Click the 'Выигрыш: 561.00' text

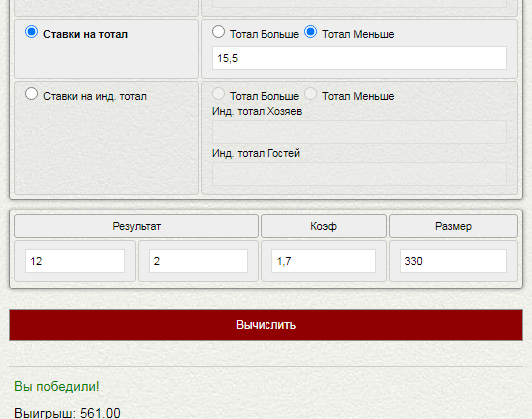pos(67,413)
